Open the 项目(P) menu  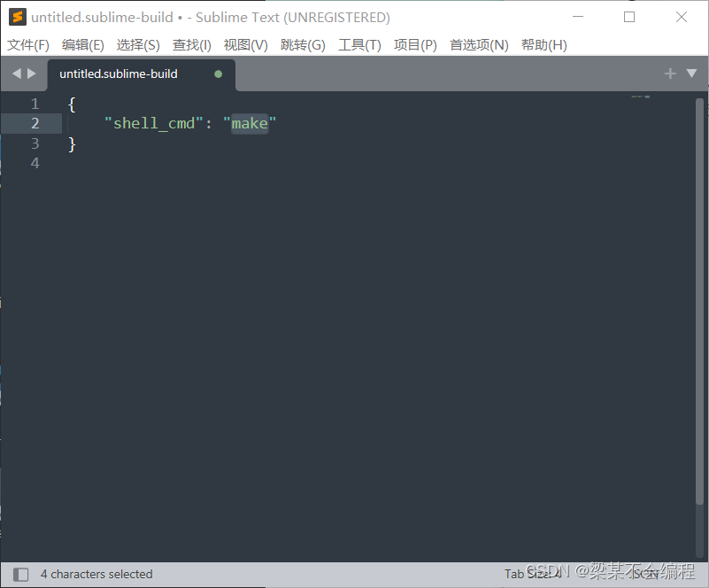pos(415,45)
